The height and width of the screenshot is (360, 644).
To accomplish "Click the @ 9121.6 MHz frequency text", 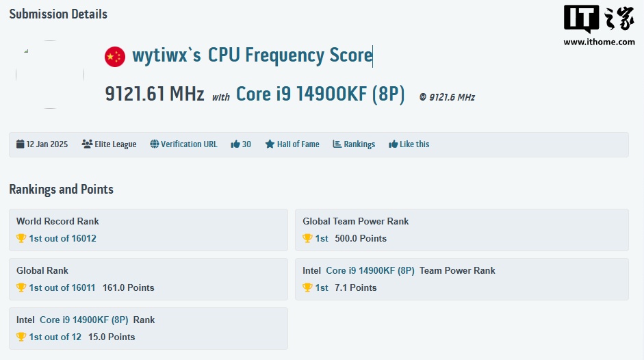I will (x=447, y=97).
